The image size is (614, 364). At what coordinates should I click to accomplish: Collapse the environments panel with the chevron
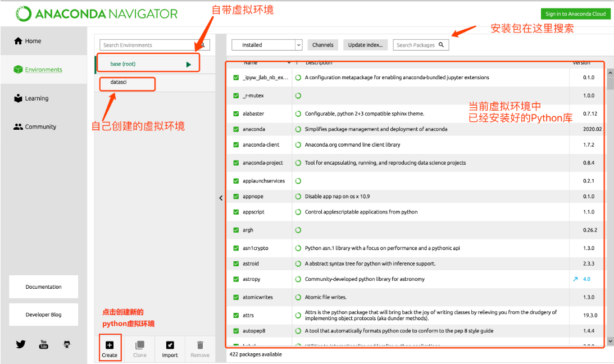[x=221, y=198]
